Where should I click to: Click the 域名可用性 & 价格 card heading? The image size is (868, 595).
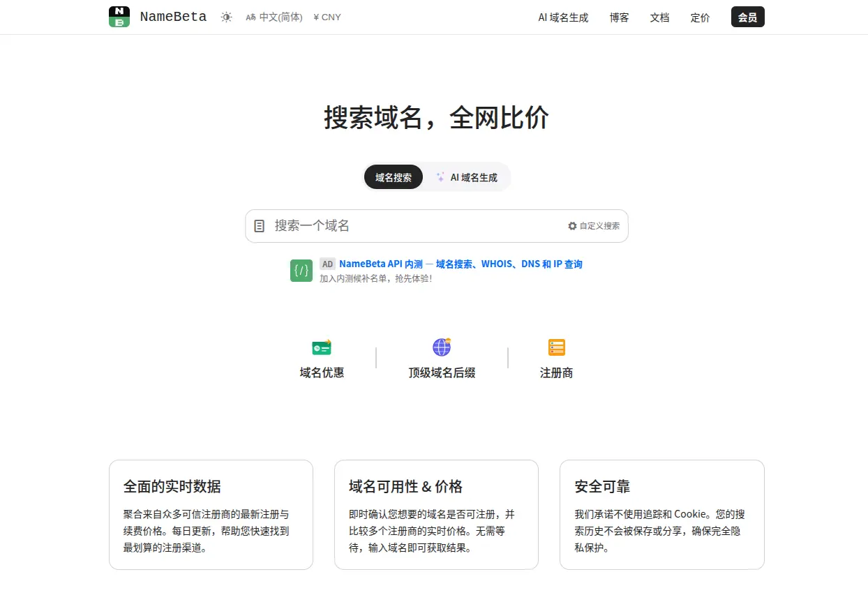click(x=405, y=486)
